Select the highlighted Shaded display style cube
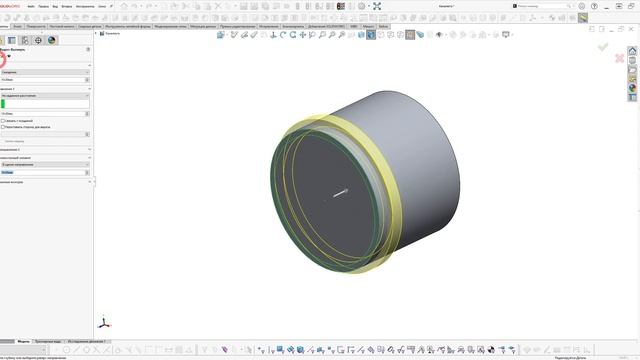Viewport: 640px width, 360px height. [371, 35]
